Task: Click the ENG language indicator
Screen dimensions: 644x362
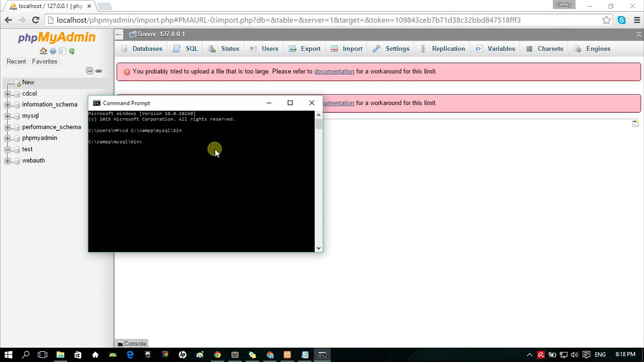Action: pyautogui.click(x=600, y=355)
